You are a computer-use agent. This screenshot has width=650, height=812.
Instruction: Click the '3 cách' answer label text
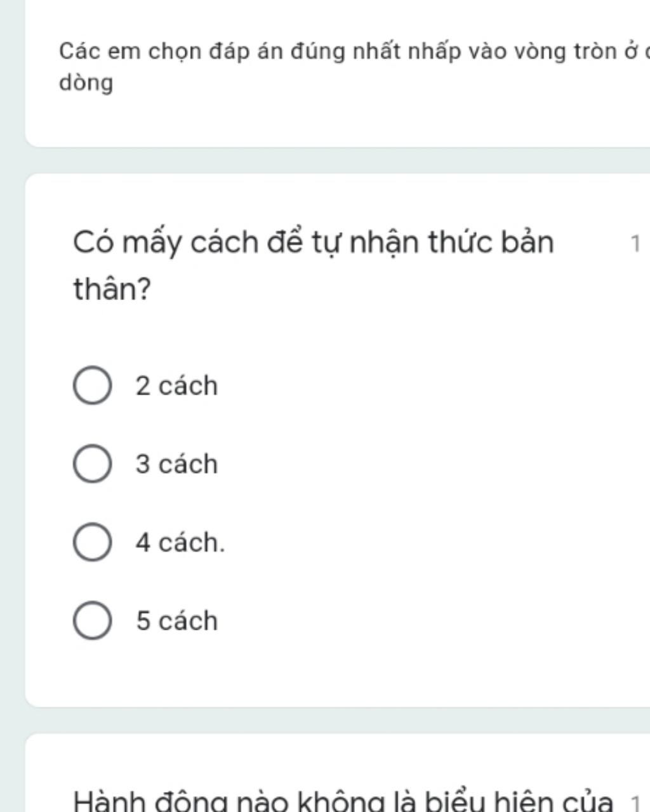(176, 464)
